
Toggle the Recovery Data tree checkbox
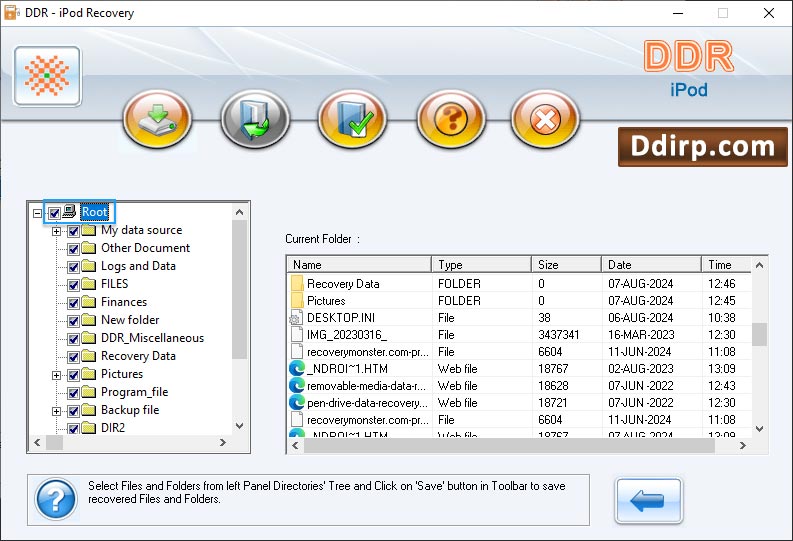click(73, 357)
